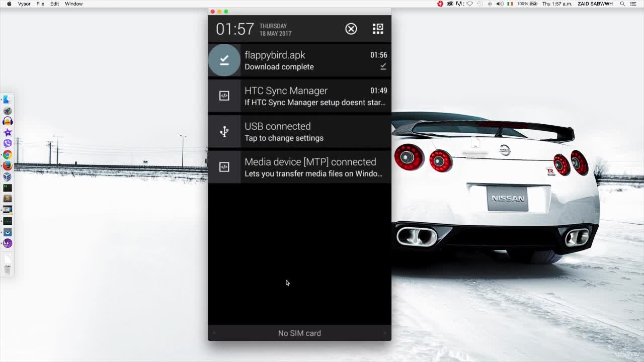Open the Terminal icon in dock

click(7, 188)
